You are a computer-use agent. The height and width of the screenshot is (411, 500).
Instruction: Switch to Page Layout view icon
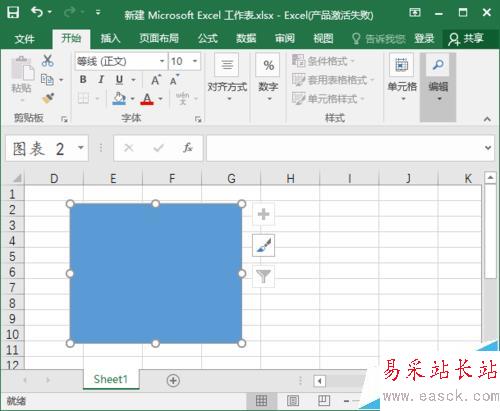click(293, 401)
